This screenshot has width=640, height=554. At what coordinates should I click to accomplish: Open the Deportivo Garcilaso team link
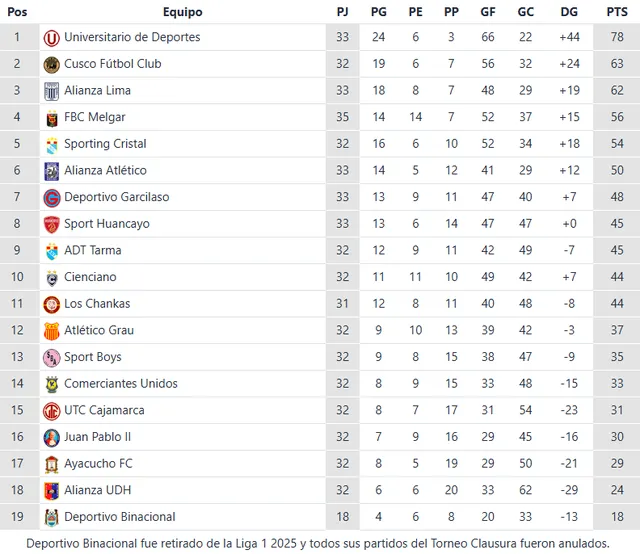[x=116, y=197]
